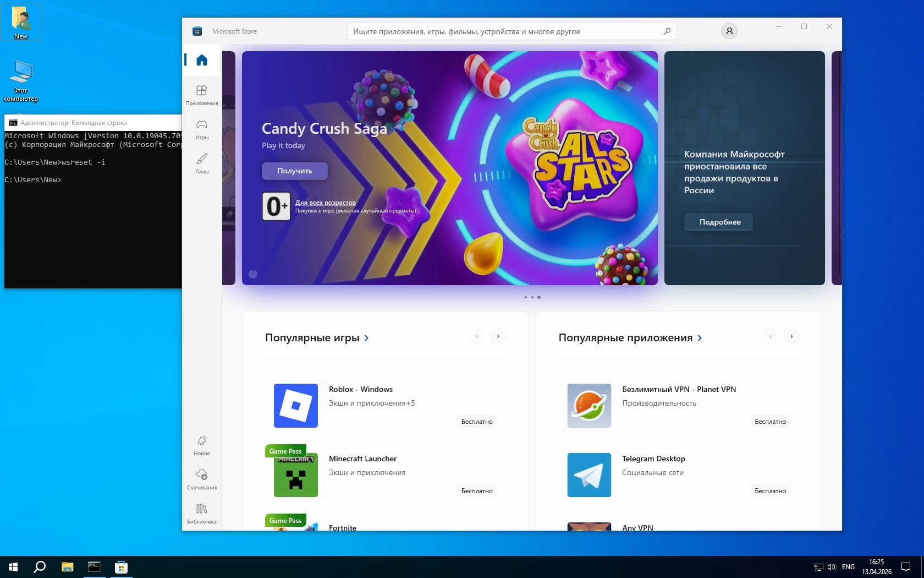Viewport: 924px width, 578px height.
Task: Click the Бесплатно button for Roblox
Action: [476, 422]
